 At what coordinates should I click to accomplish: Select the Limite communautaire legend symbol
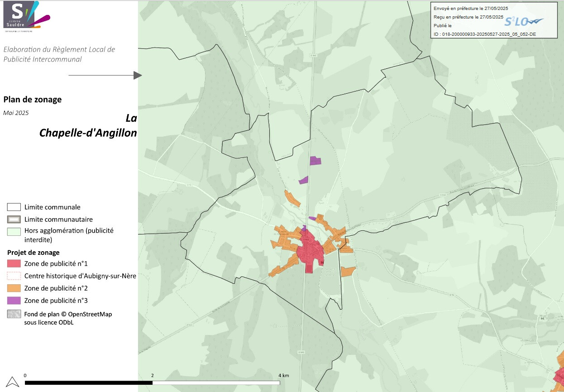[x=14, y=220]
